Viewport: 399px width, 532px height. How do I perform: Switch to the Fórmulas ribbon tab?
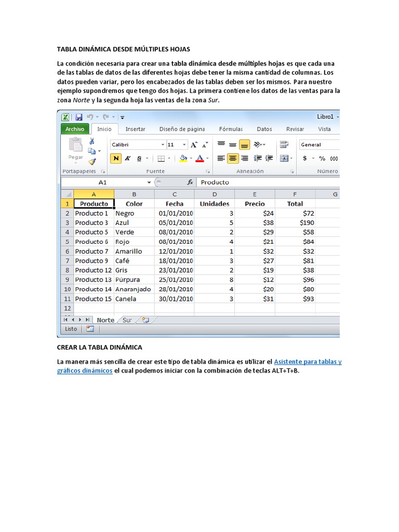click(x=231, y=129)
